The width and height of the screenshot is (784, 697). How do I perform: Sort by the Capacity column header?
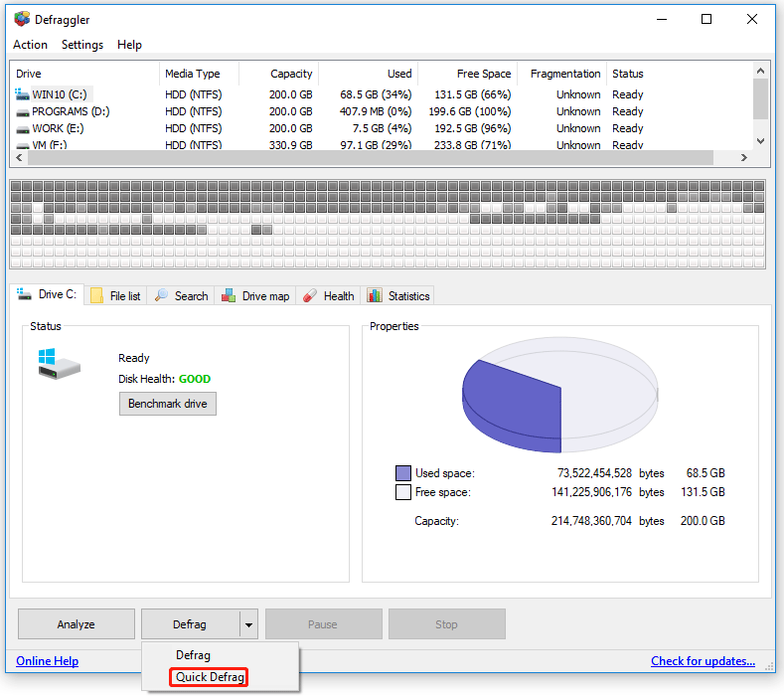[x=278, y=74]
